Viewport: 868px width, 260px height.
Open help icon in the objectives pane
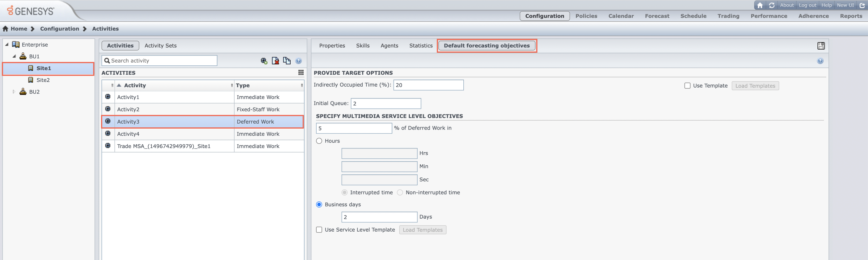pos(820,61)
